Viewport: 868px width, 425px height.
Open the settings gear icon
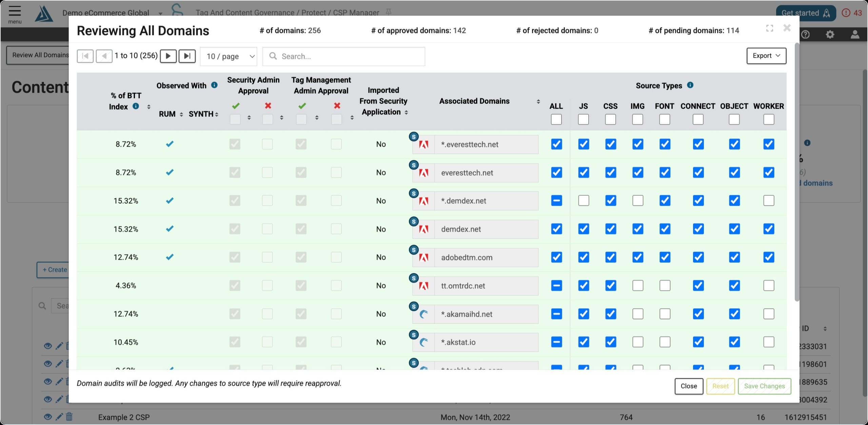click(830, 34)
